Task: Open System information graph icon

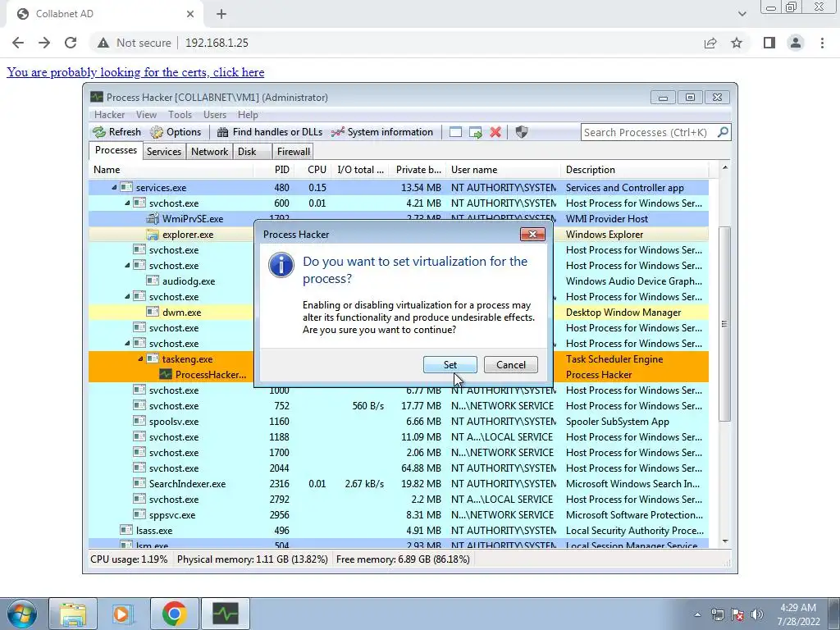Action: pyautogui.click(x=337, y=132)
